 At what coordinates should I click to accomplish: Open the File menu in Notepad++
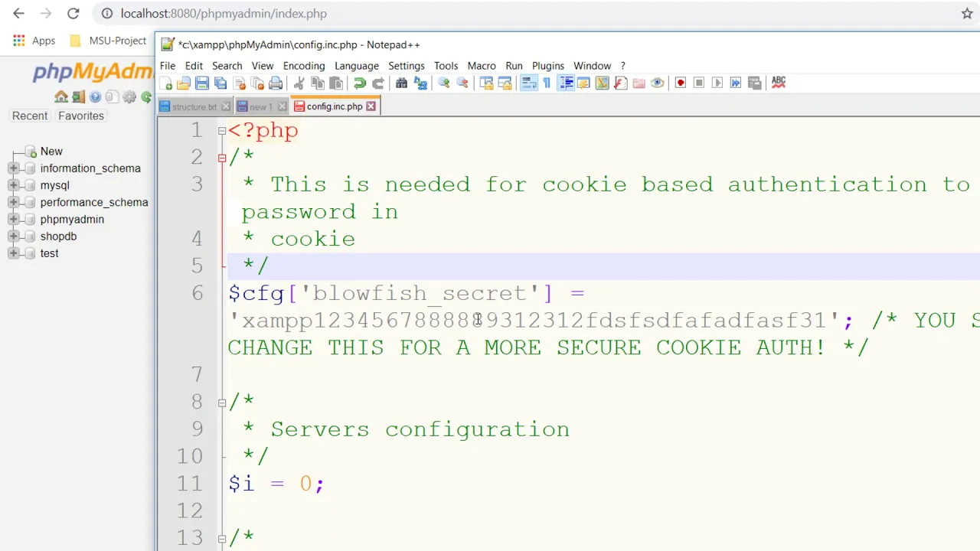click(167, 66)
